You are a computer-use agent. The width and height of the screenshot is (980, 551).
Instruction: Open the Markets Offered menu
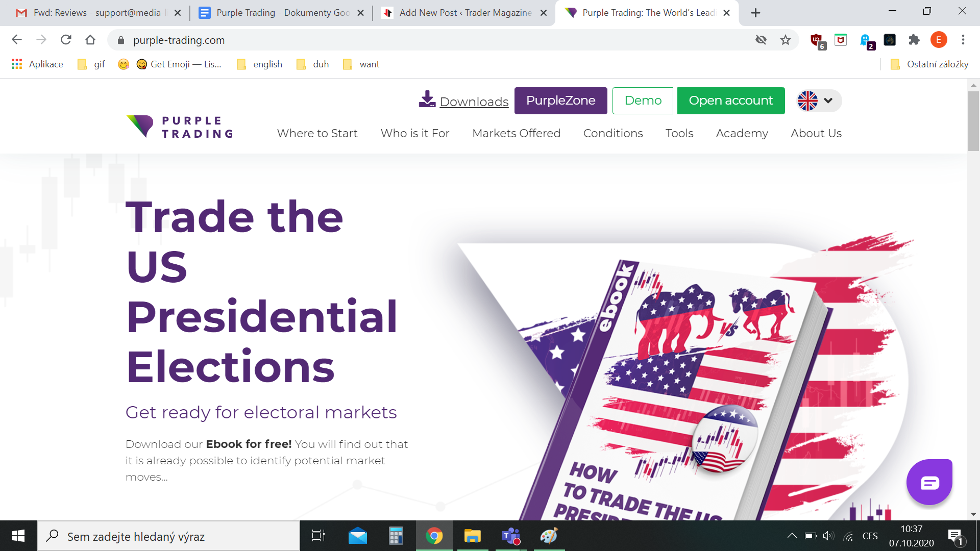click(516, 133)
